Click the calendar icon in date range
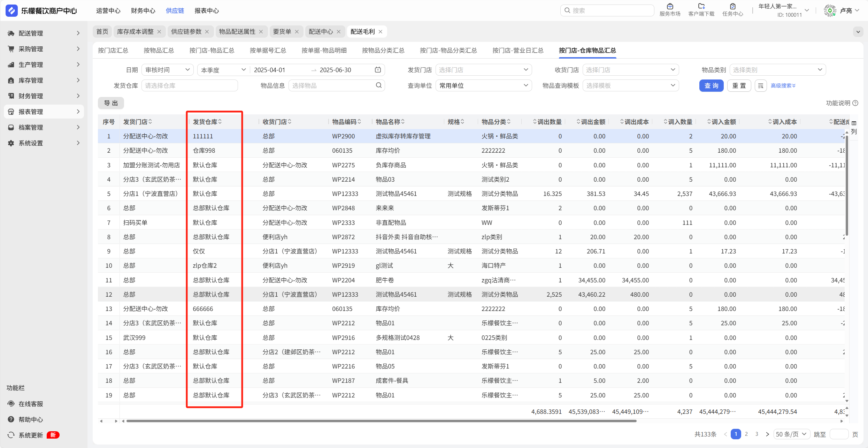 tap(378, 70)
